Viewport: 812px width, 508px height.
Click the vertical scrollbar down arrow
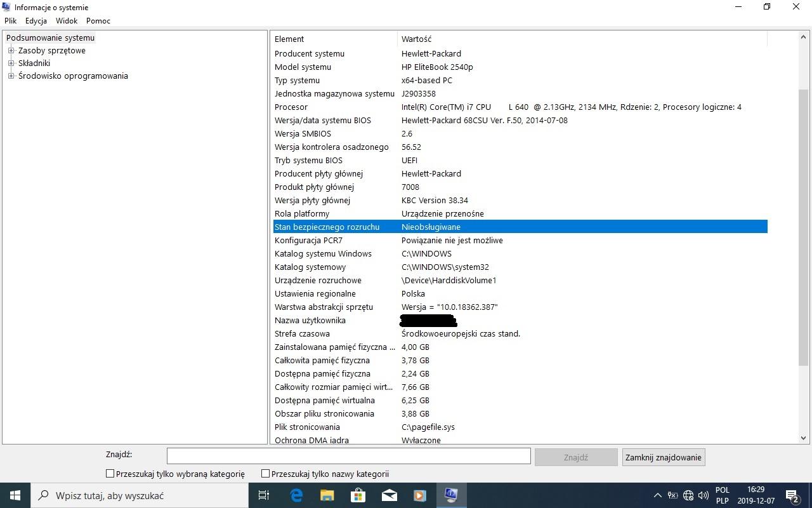(x=803, y=438)
